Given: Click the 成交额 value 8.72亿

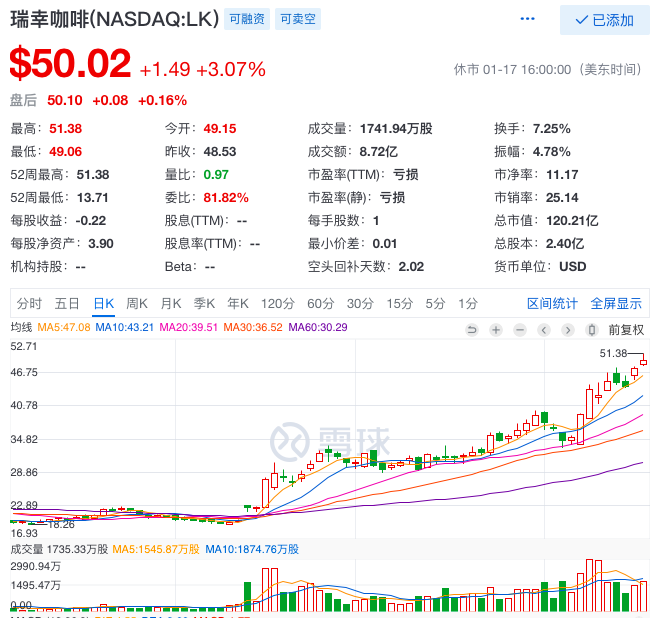Looking at the screenshot, I should pyautogui.click(x=378, y=152).
